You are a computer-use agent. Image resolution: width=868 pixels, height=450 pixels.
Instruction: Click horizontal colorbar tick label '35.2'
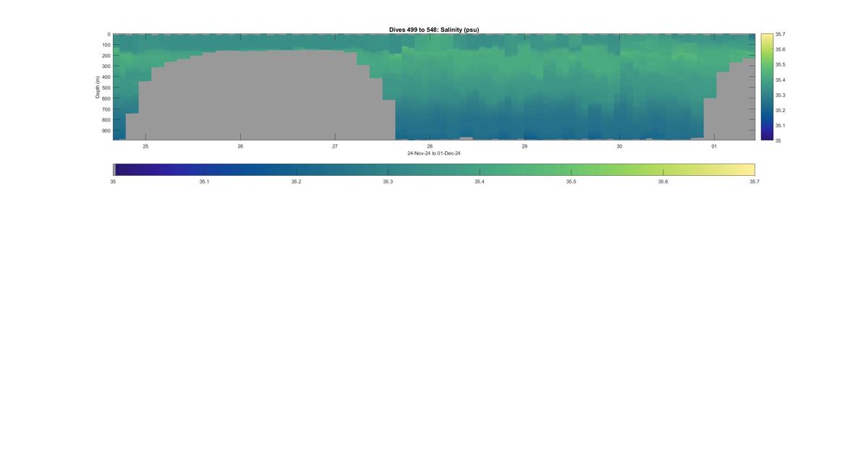pos(297,182)
